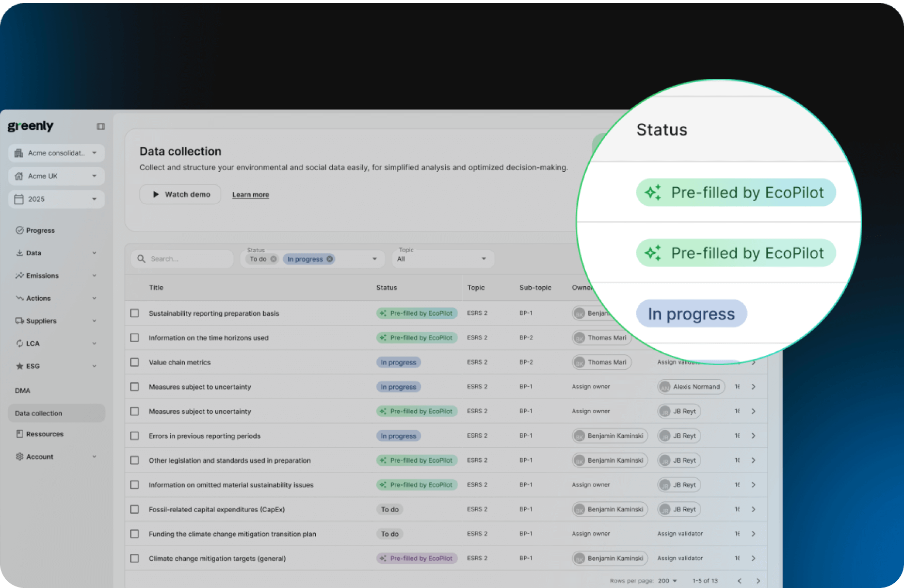Click the search magnifier icon

tap(141, 259)
